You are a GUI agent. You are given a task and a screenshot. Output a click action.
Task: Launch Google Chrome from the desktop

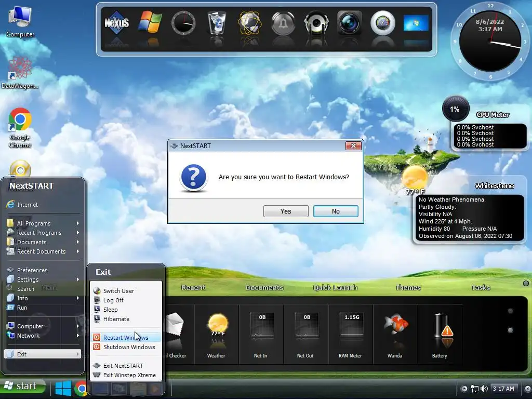click(20, 128)
